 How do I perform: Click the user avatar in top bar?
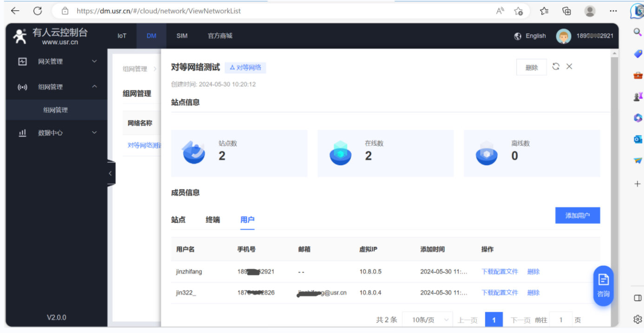tap(563, 36)
